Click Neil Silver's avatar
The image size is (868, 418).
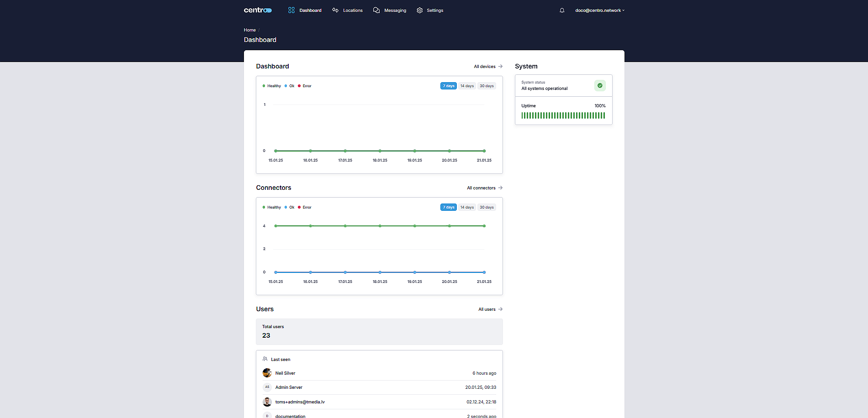tap(267, 373)
